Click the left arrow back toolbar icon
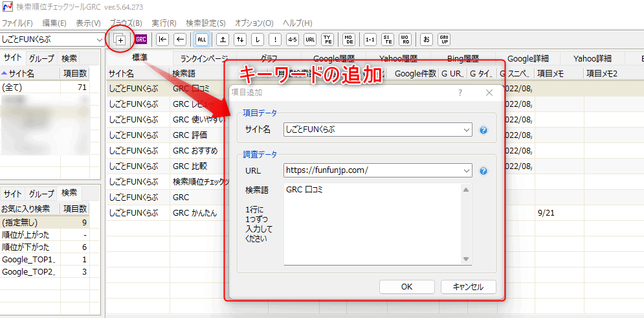 point(179,40)
